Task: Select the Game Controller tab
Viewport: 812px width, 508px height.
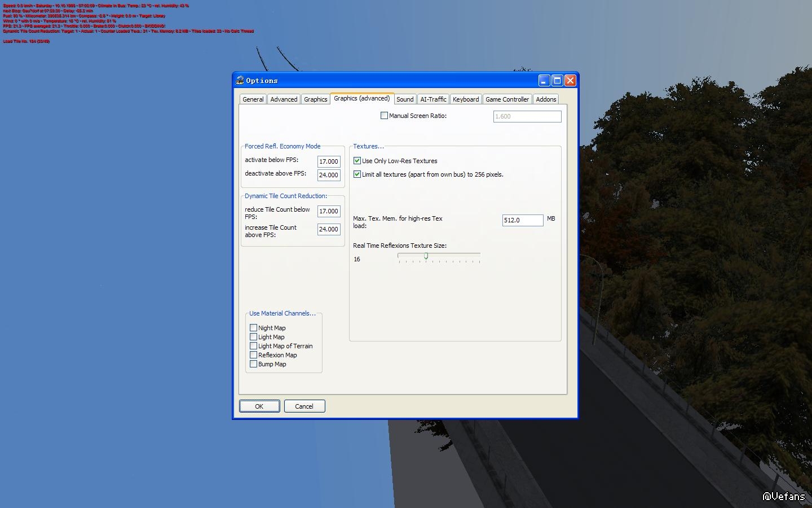Action: [507, 99]
